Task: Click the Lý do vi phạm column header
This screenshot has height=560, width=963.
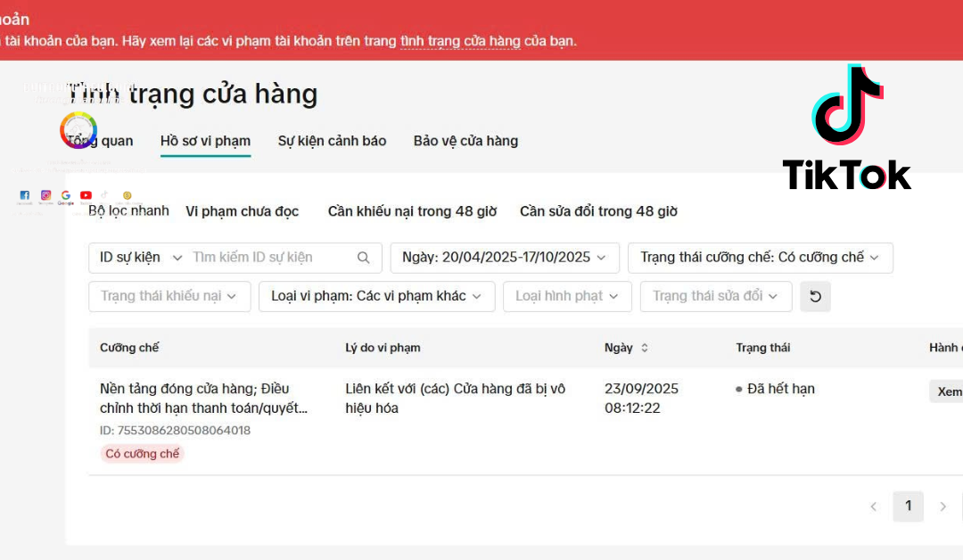Action: (x=383, y=348)
